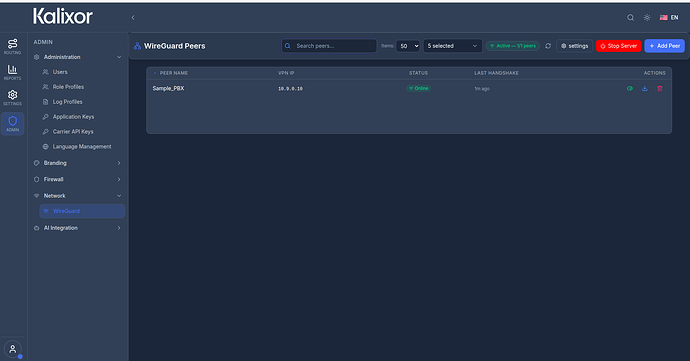Select the Admin shield icon in the sidebar
The image size is (690, 361).
[x=12, y=124]
